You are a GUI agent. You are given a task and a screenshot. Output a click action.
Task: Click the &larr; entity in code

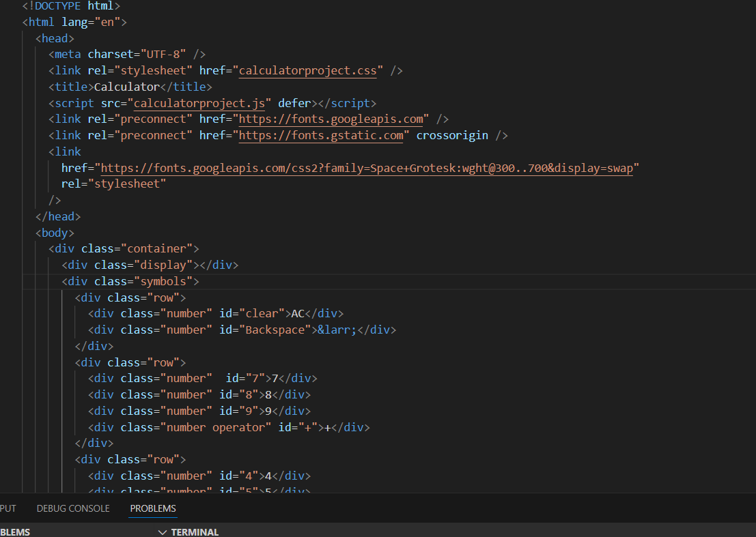[337, 330]
